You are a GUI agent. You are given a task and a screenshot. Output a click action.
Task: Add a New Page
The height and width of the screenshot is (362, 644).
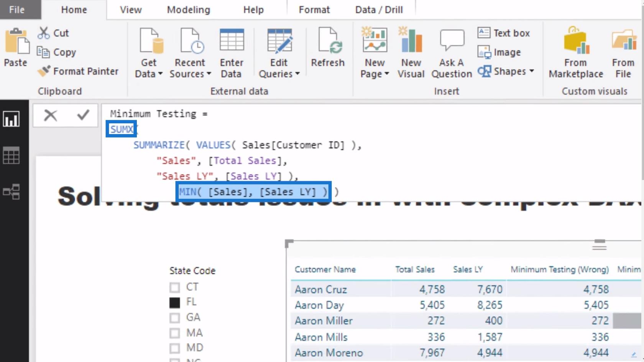375,53
